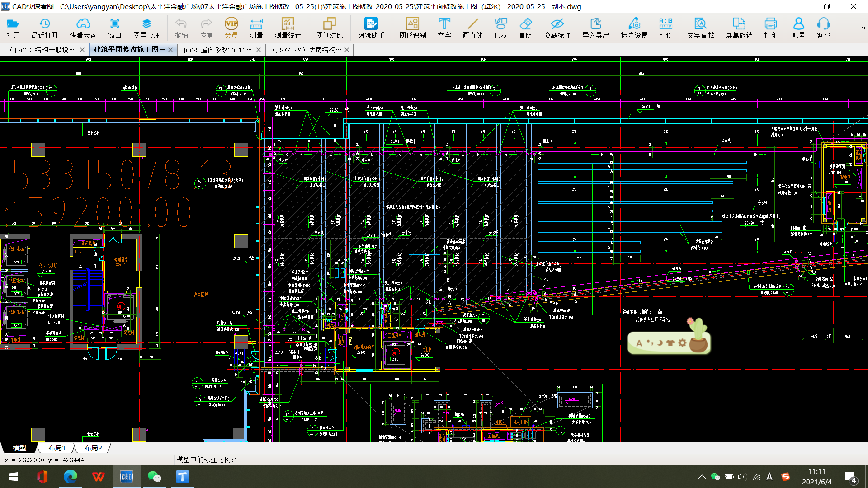Viewport: 868px width, 488px height.
Task: Open the notification center
Action: tap(850, 477)
